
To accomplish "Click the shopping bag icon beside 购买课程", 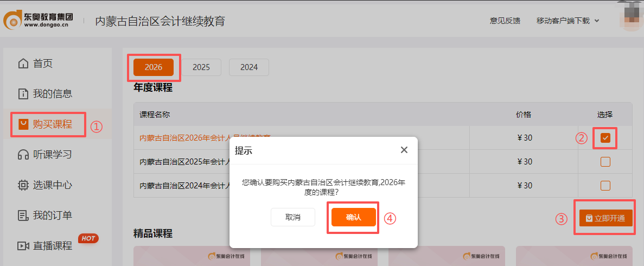I will [x=23, y=124].
